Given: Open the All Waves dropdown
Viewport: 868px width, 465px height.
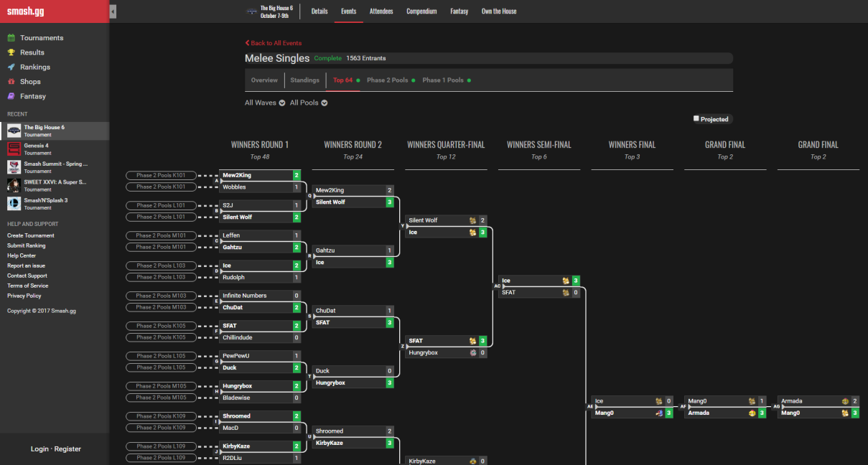Looking at the screenshot, I should point(265,103).
